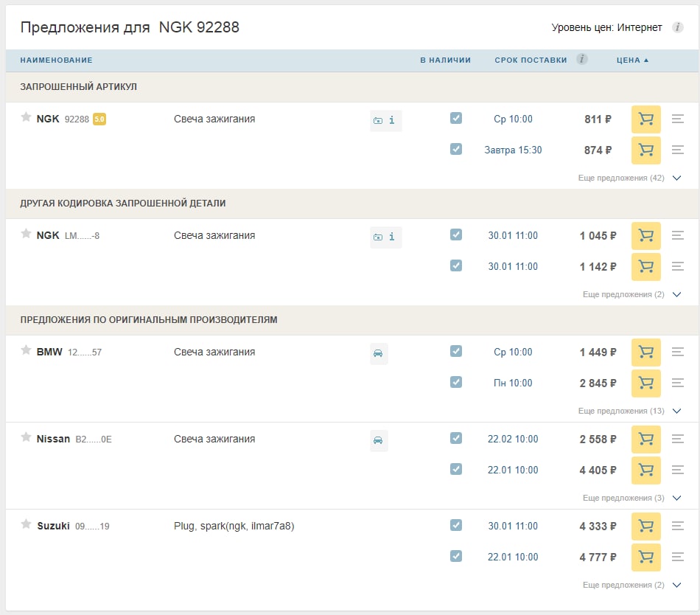The image size is (700, 615).
Task: Open details menu for 1 045 ₽ offer
Action: pos(678,235)
